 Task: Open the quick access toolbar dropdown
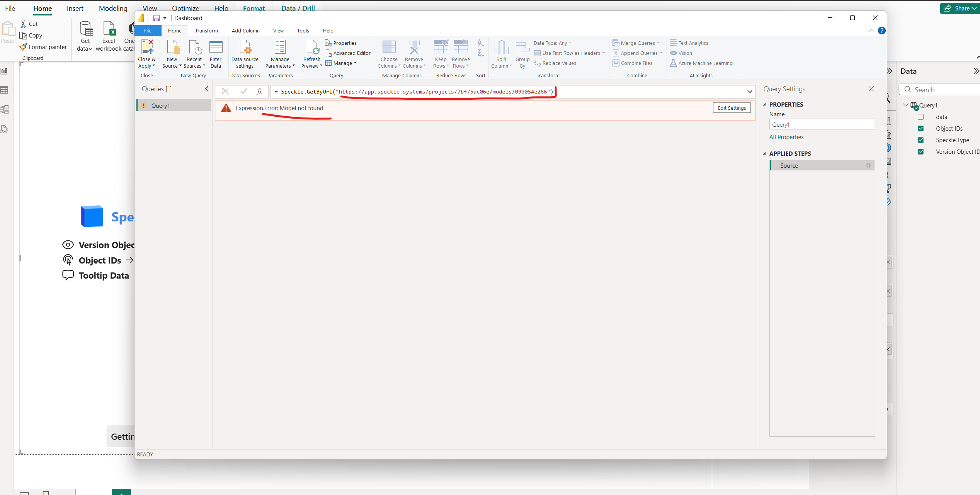click(x=165, y=18)
